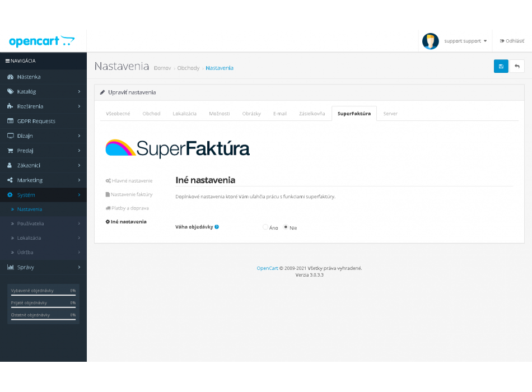532x392 pixels.
Task: Click the Správy bar chart icon
Action: pyautogui.click(x=10, y=267)
